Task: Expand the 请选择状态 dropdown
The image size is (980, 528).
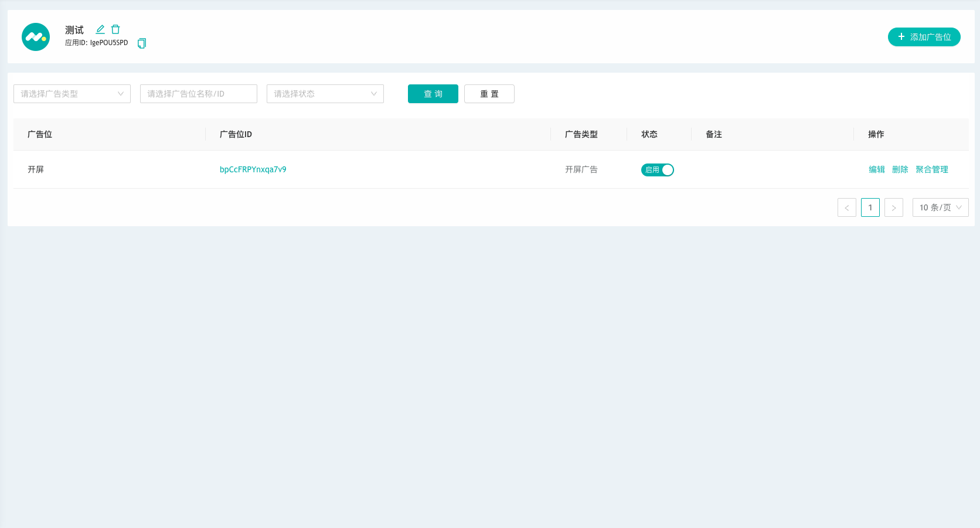Action: [x=325, y=94]
